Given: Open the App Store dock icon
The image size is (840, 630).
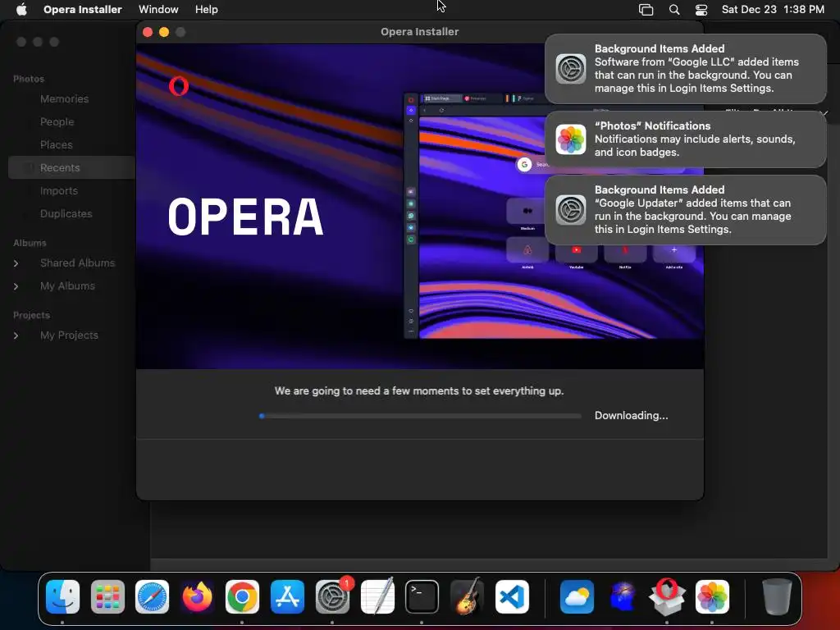Looking at the screenshot, I should [x=287, y=597].
